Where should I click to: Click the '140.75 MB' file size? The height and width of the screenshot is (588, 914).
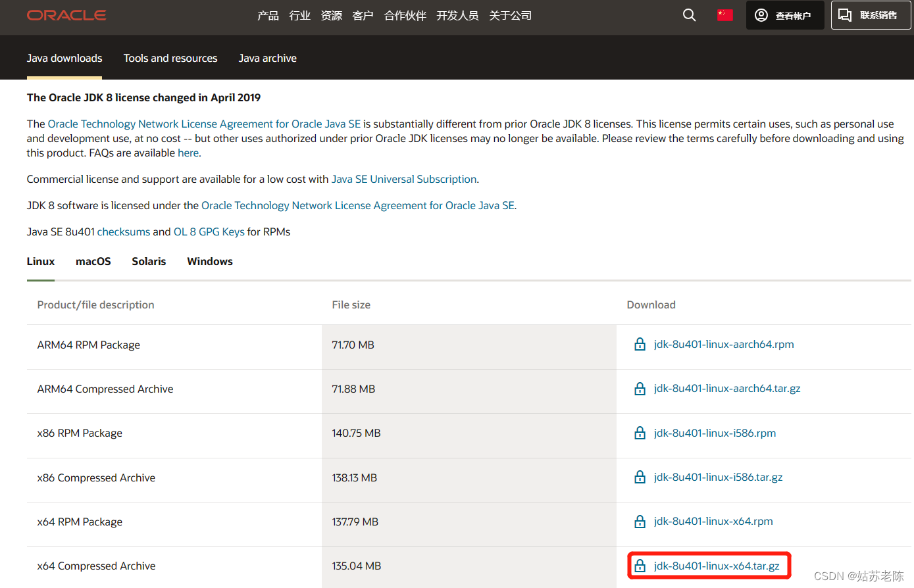pyautogui.click(x=356, y=433)
